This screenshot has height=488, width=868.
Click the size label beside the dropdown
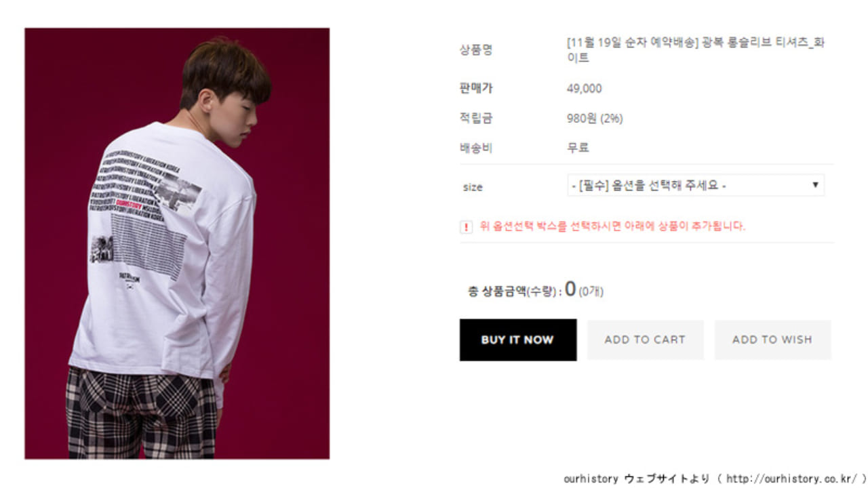click(473, 187)
